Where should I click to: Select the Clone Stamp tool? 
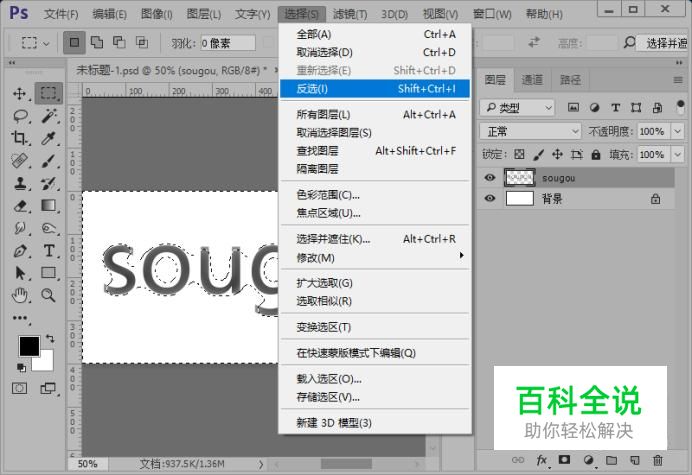point(19,183)
